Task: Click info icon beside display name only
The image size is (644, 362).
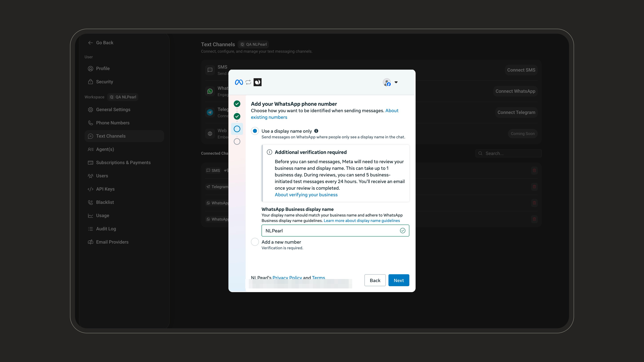Action: click(316, 131)
